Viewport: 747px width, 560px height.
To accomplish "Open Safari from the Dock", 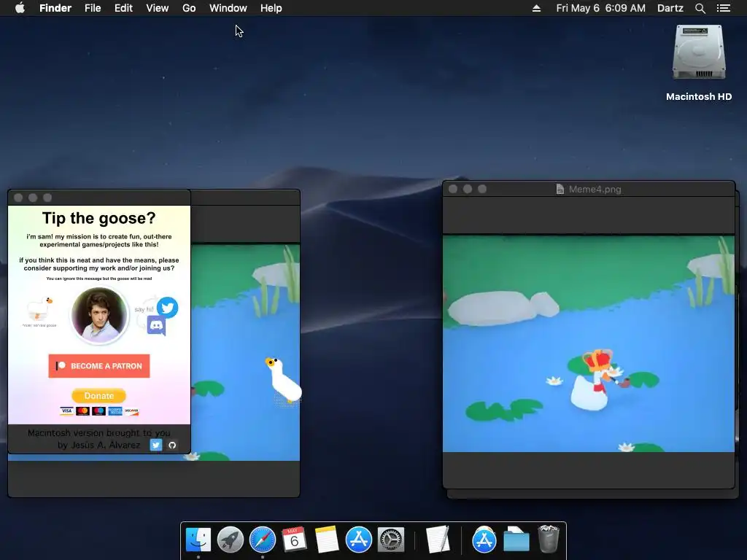I will [263, 540].
